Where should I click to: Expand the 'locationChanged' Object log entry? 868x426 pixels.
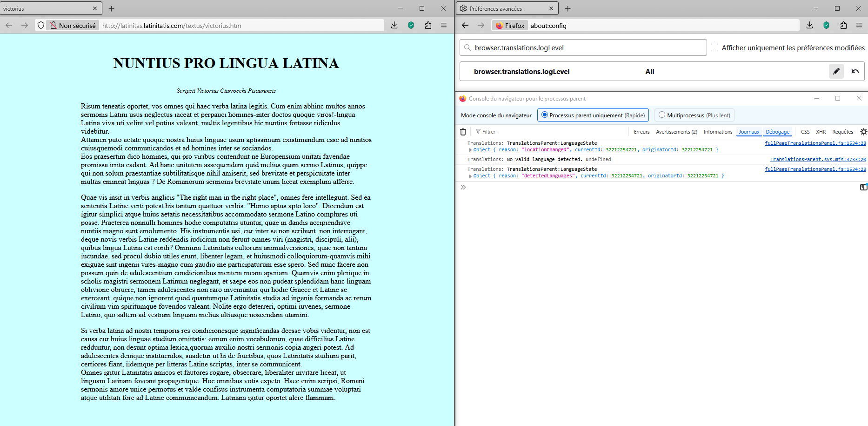(470, 150)
